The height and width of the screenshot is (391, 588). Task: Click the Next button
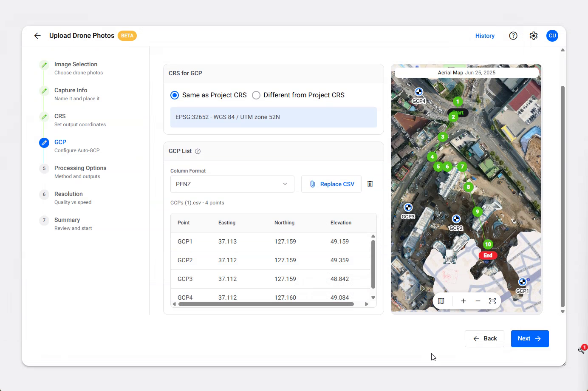[530, 339]
